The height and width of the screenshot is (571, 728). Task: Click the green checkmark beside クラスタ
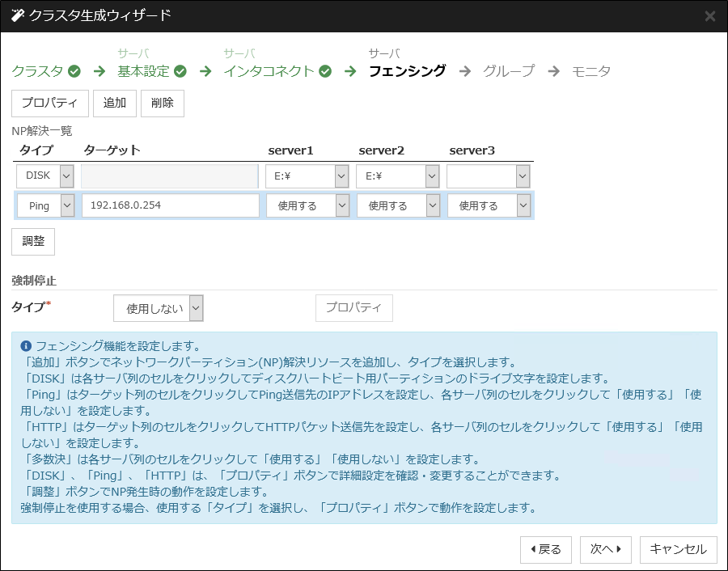tap(74, 70)
